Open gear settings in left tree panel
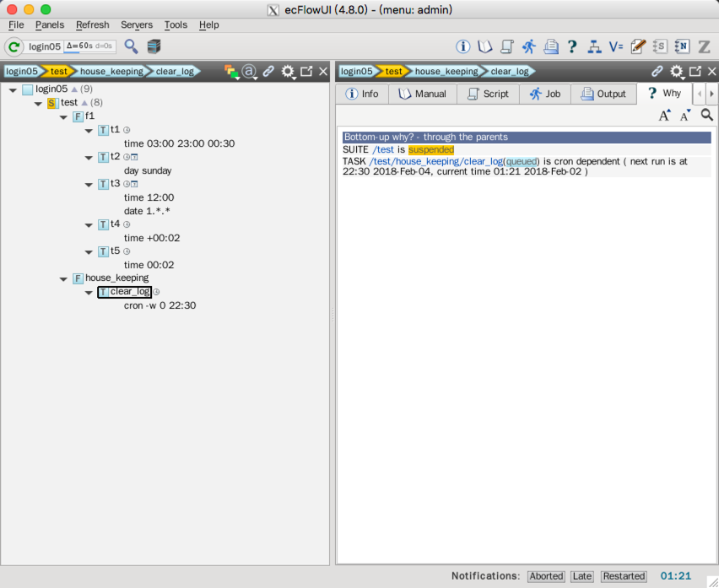 (288, 72)
